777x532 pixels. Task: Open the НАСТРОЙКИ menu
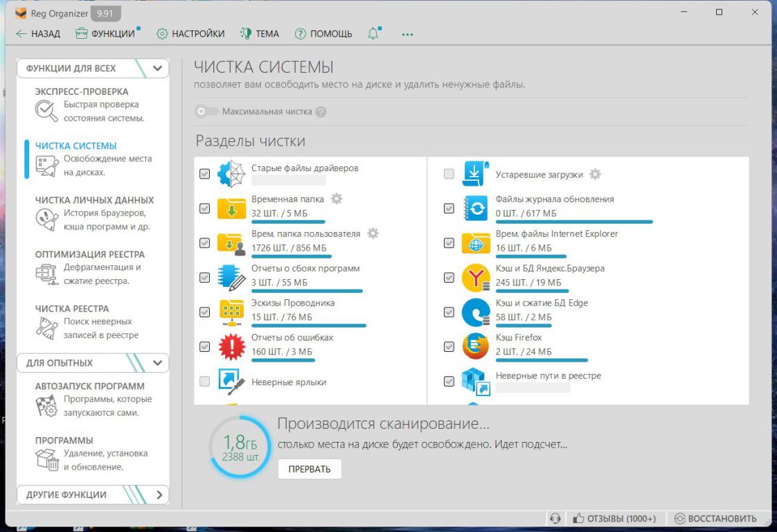coord(190,34)
